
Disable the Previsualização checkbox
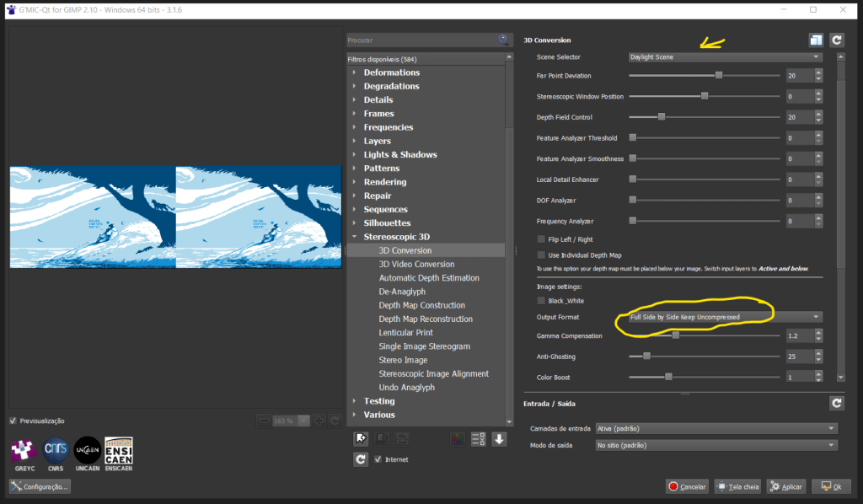[13, 421]
